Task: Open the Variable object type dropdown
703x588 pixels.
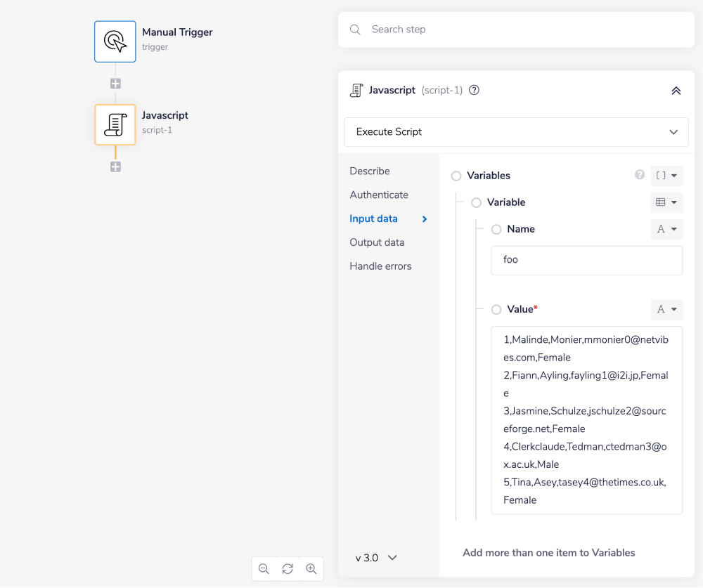Action: [x=666, y=202]
